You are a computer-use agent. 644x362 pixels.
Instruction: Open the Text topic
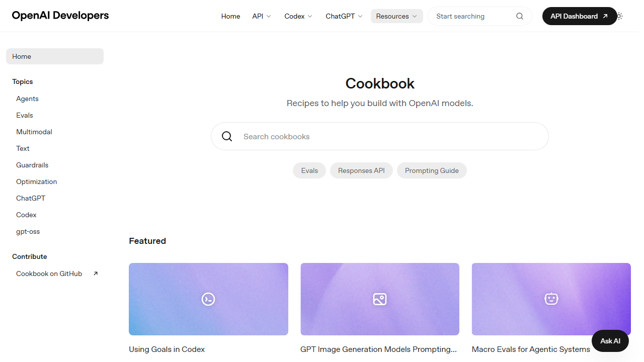tap(23, 148)
